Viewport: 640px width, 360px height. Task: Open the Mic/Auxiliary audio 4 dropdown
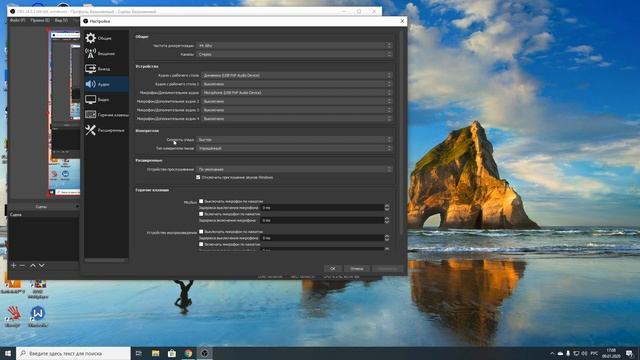click(296, 119)
